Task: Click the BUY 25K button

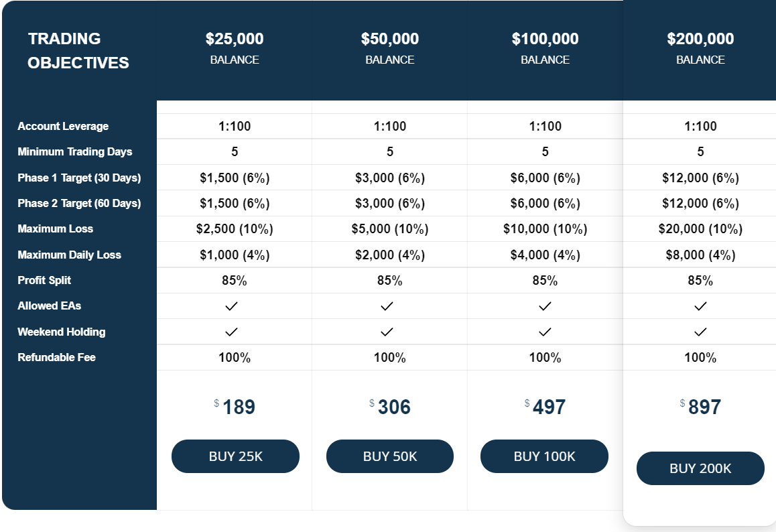Action: (x=235, y=456)
